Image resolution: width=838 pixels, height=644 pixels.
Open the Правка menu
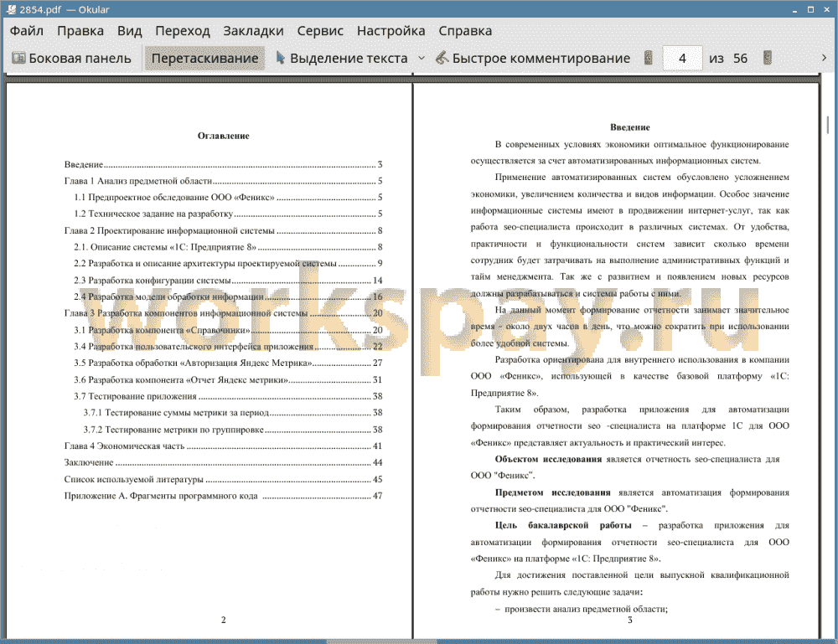80,31
